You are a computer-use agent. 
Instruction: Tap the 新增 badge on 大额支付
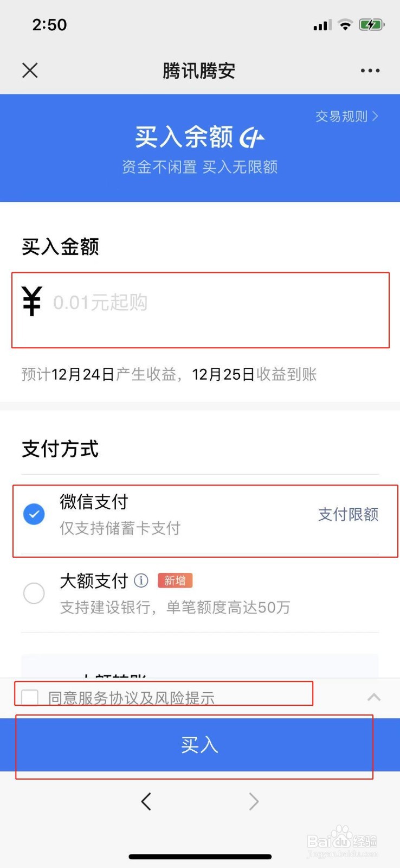(175, 580)
